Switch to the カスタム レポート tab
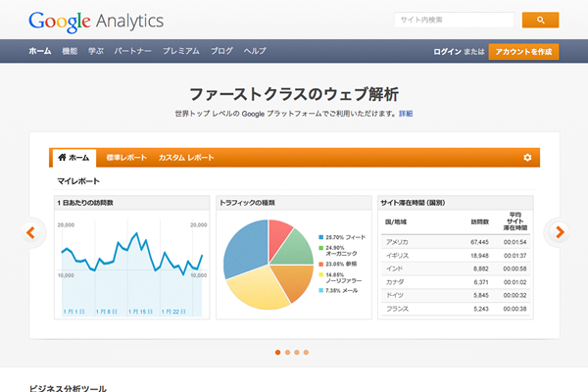 186,158
